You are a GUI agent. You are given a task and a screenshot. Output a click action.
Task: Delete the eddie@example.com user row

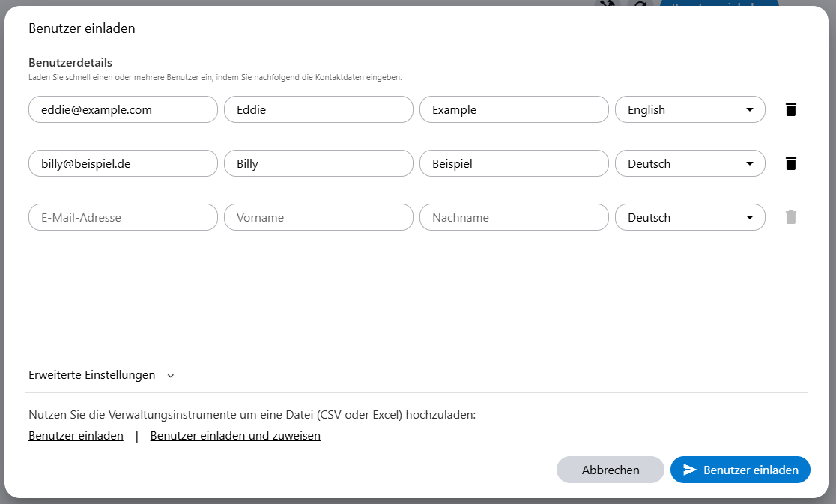(x=790, y=109)
